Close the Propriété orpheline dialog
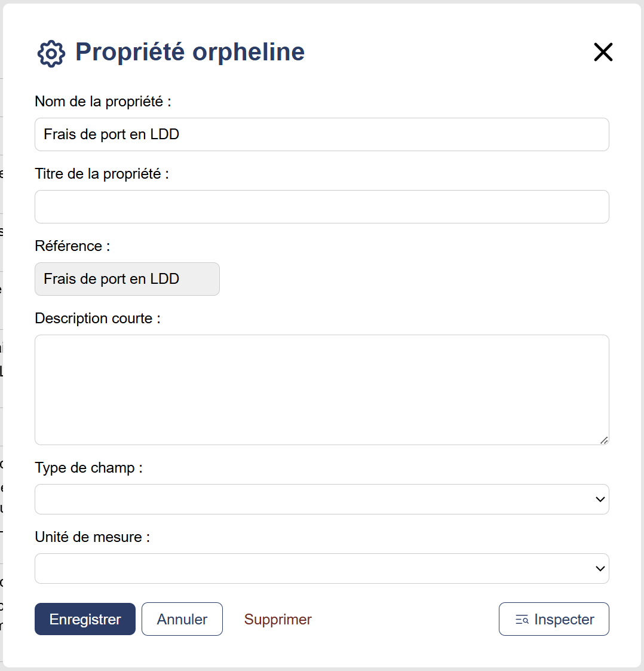The image size is (644, 671). (603, 53)
